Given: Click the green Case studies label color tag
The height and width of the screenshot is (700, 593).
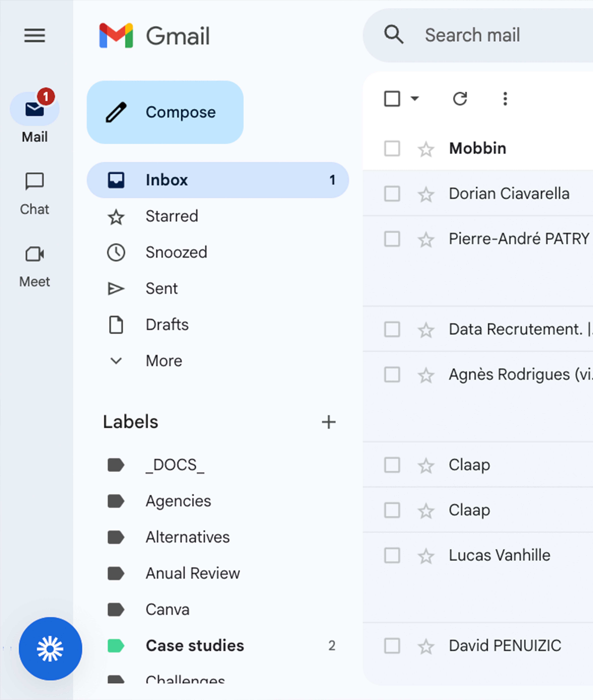Looking at the screenshot, I should point(116,646).
